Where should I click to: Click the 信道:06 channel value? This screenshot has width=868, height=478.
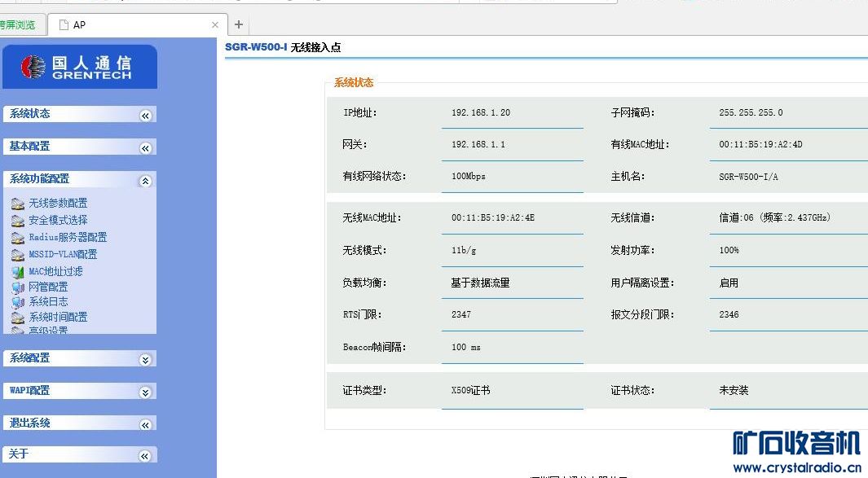774,218
